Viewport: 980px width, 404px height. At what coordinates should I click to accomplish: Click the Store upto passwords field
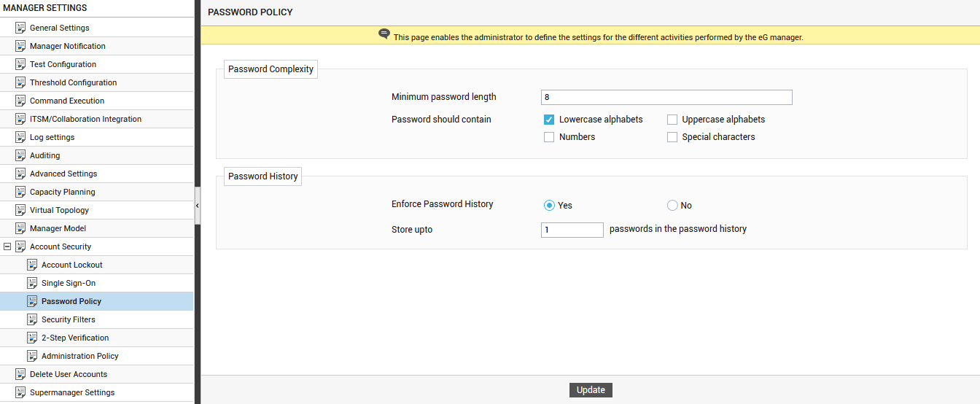tap(572, 230)
